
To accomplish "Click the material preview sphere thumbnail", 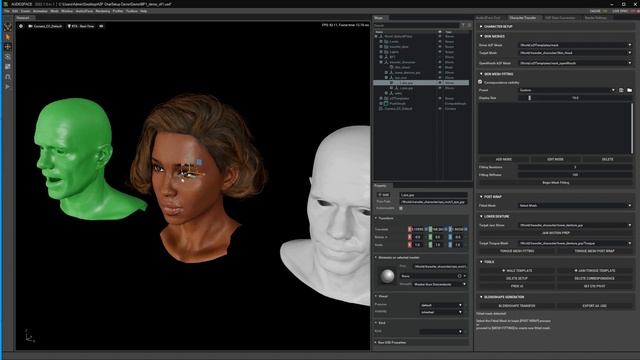I will [x=387, y=276].
